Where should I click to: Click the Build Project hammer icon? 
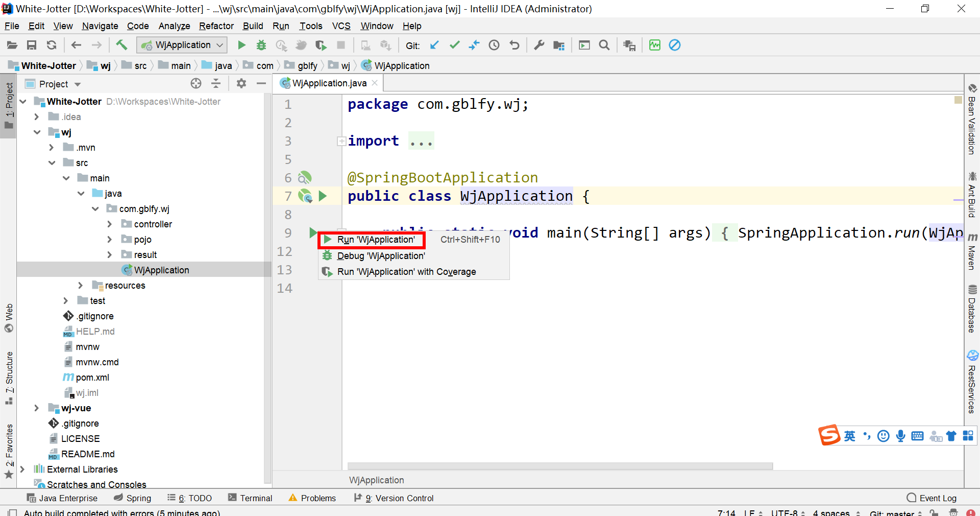coord(121,45)
